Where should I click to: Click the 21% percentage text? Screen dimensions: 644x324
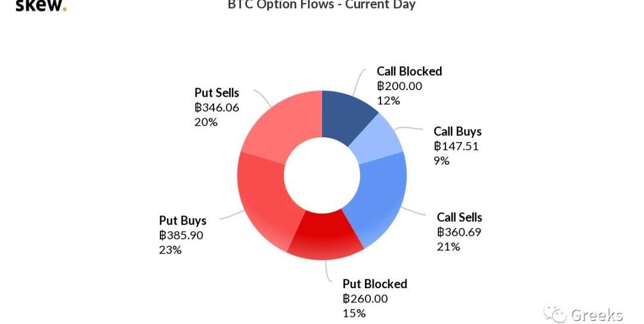[448, 246]
